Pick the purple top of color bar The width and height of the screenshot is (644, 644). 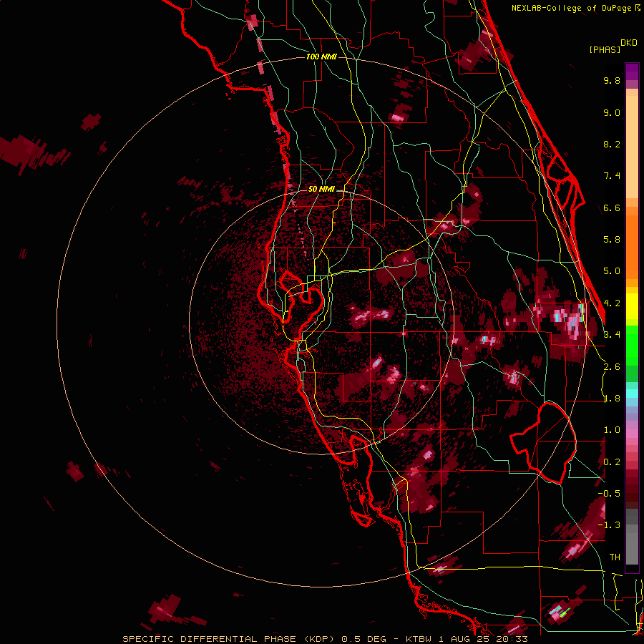(x=632, y=72)
